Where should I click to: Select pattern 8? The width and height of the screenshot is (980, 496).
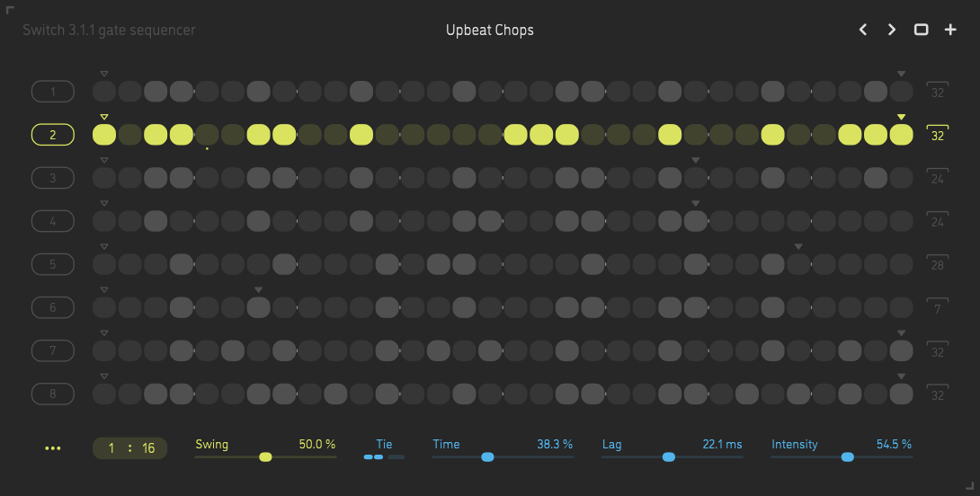pyautogui.click(x=53, y=394)
